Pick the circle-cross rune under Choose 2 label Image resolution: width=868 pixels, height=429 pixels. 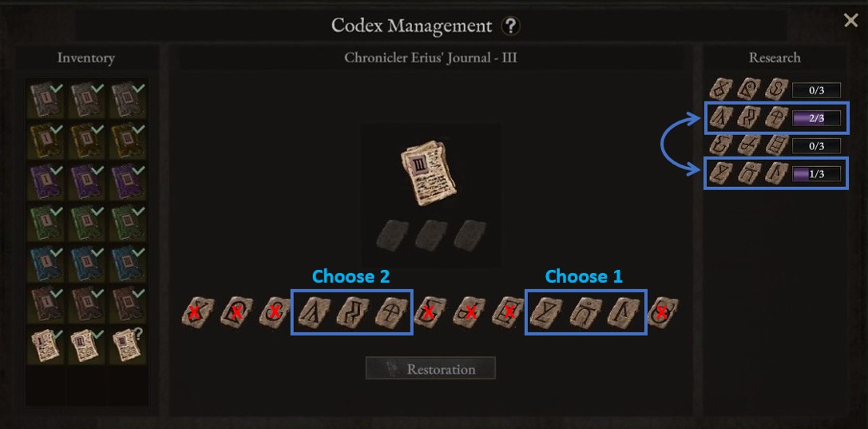tap(390, 312)
